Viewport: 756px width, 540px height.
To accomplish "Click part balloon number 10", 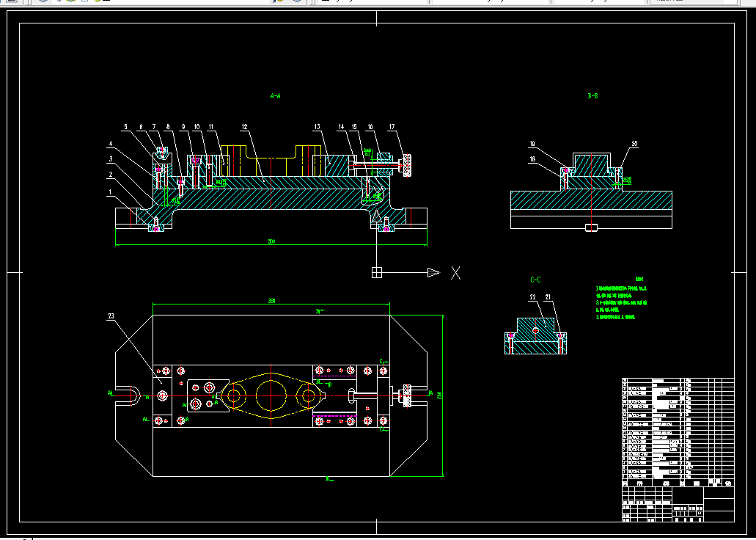I will (x=197, y=128).
